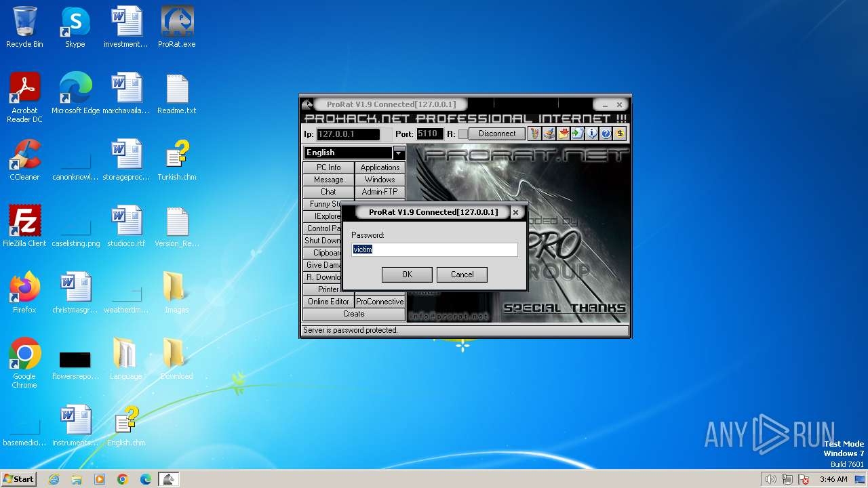
Task: Select the Firefox desktop shortcut
Action: coord(24,293)
